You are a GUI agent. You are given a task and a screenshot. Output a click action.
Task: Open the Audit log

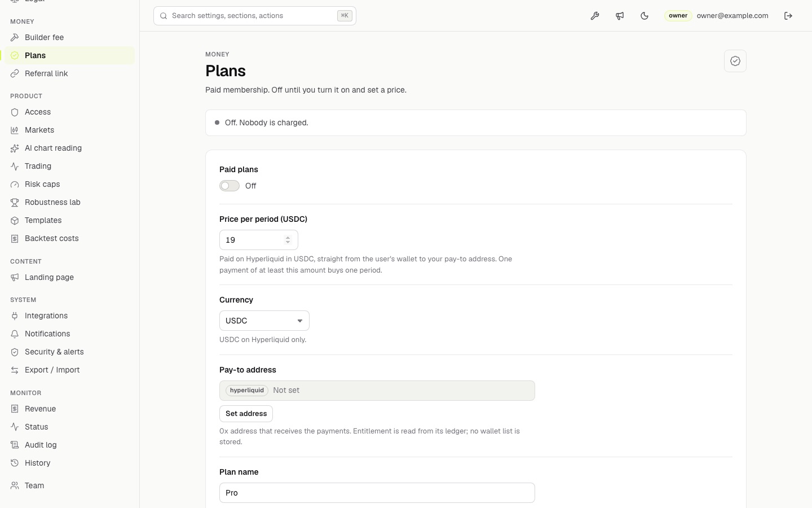(70, 445)
